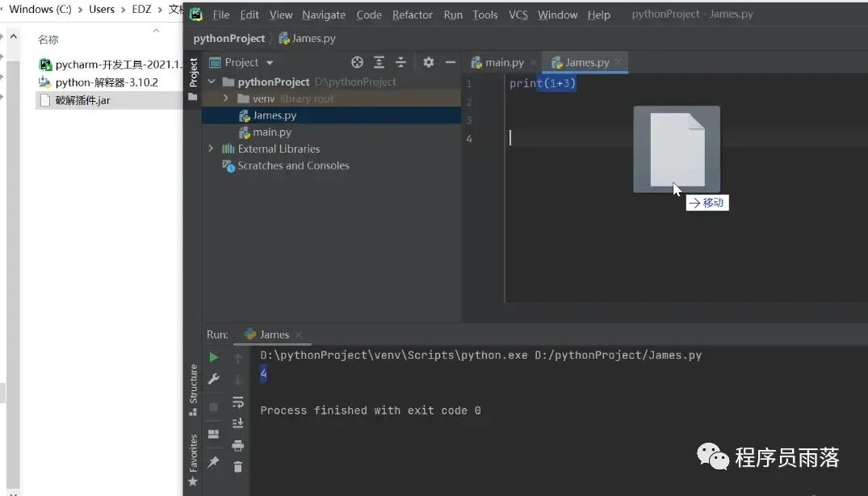868x496 pixels.
Task: Expand External Libraries node
Action: click(x=211, y=149)
